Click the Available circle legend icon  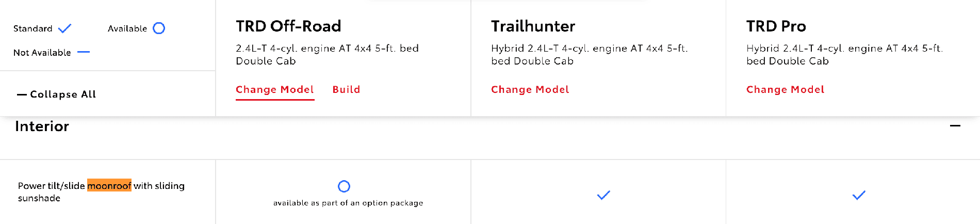159,28
